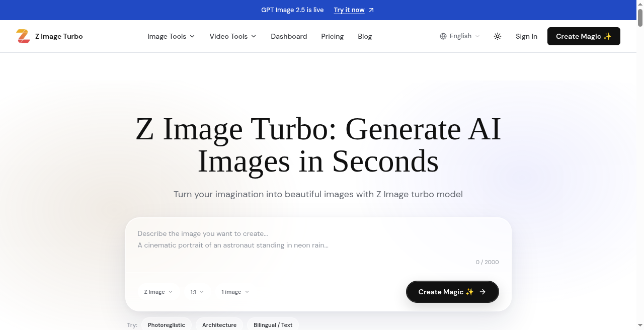Click the header Create Magic button
This screenshot has width=644, height=330.
[x=584, y=36]
